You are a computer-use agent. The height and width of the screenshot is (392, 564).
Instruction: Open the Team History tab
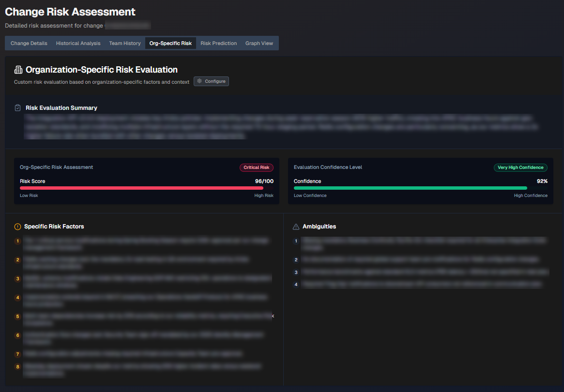125,43
